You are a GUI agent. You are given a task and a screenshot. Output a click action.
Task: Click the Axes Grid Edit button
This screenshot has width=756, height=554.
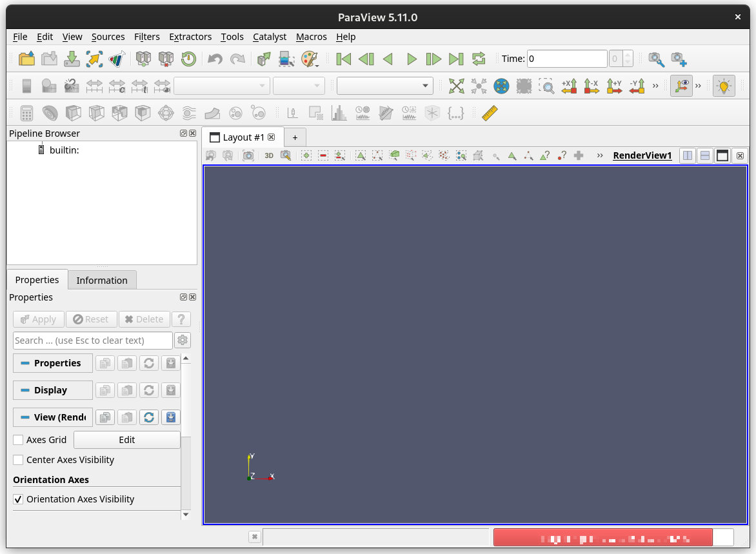tap(127, 440)
